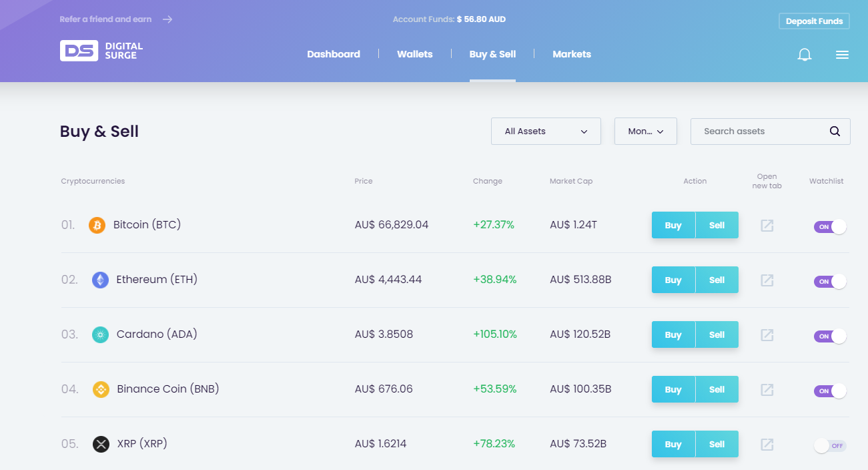
Task: Open the All Assets dropdown
Action: coord(546,131)
